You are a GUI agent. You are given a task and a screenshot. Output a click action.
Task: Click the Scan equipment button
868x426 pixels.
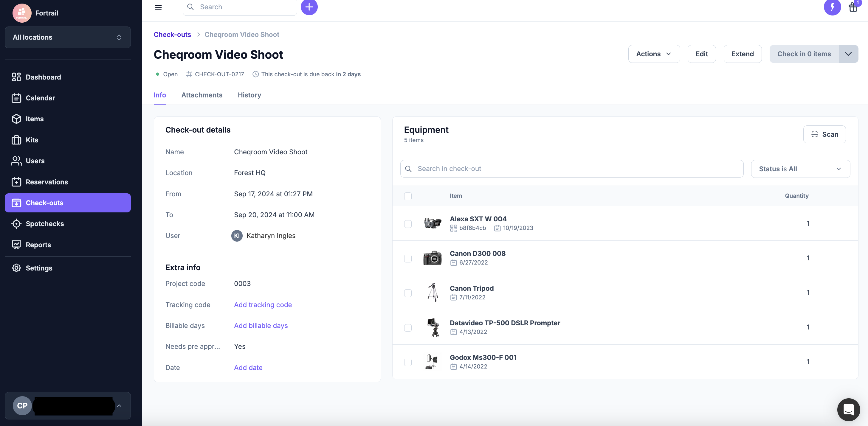point(824,134)
